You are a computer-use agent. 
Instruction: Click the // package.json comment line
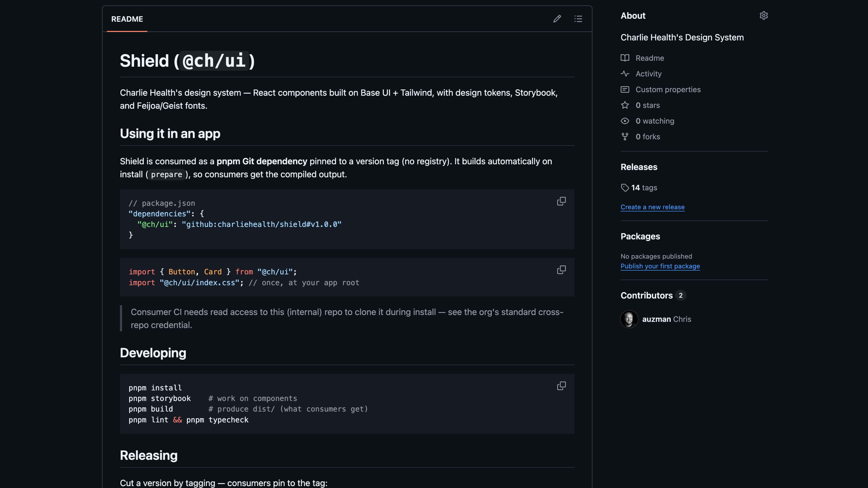(x=162, y=203)
